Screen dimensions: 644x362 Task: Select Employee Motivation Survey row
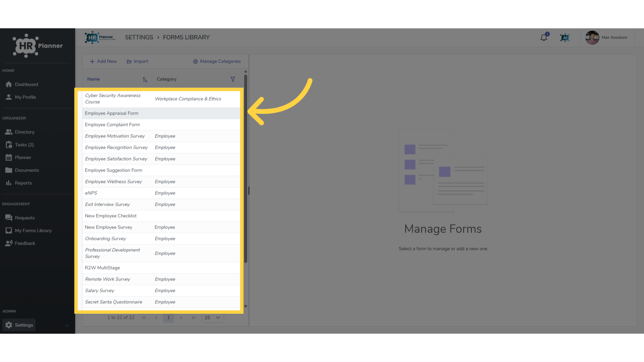(161, 136)
